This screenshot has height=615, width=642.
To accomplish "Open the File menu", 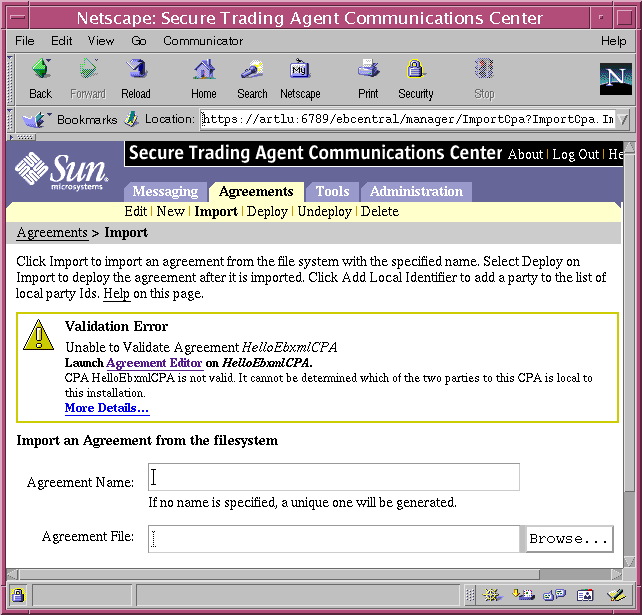I will click(25, 41).
